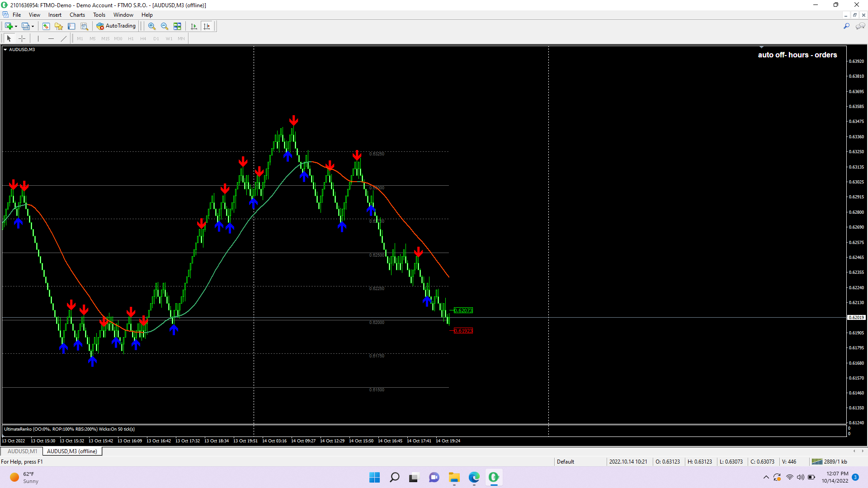Viewport: 868px width, 488px height.
Task: Select the crosshair tool
Action: tap(22, 38)
